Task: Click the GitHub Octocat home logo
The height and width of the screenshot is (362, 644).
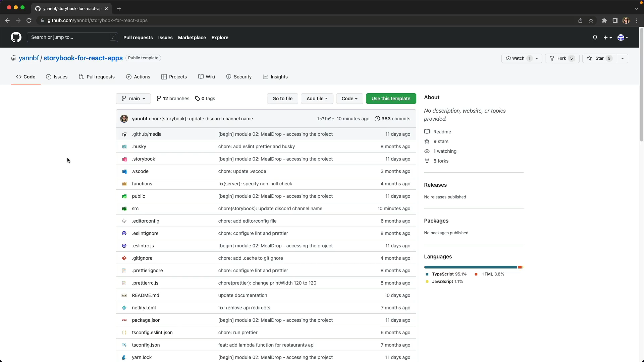Action: (x=16, y=37)
